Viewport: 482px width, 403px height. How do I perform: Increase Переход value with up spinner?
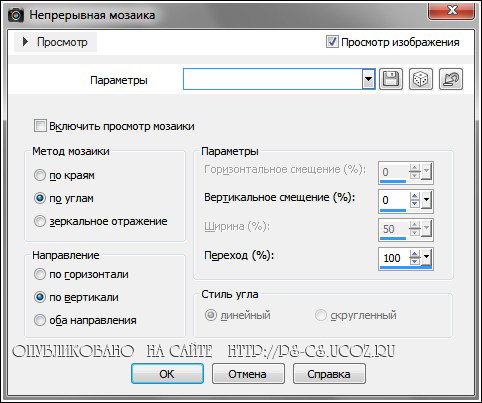click(x=415, y=253)
